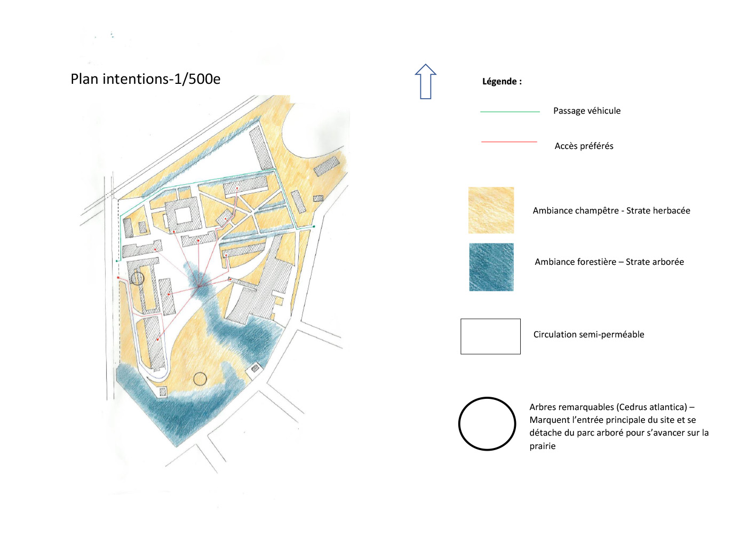Click the large black circle legend symbol

tap(487, 424)
